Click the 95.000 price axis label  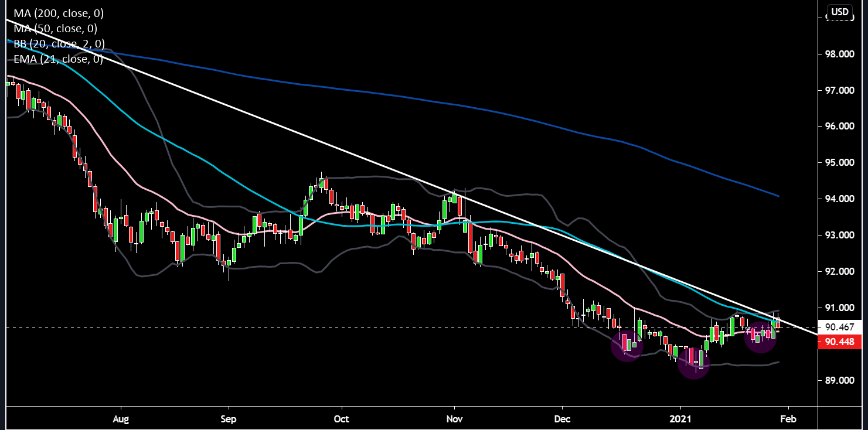(x=840, y=163)
